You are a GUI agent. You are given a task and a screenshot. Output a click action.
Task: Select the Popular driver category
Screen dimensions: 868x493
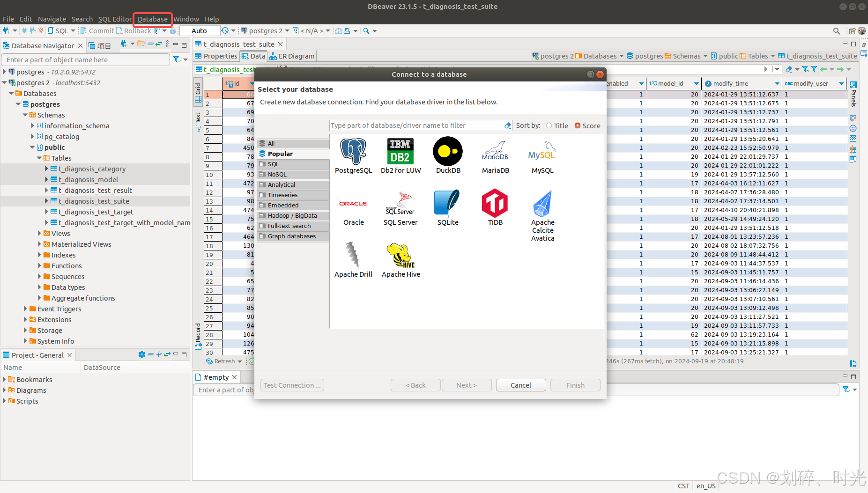coord(293,154)
